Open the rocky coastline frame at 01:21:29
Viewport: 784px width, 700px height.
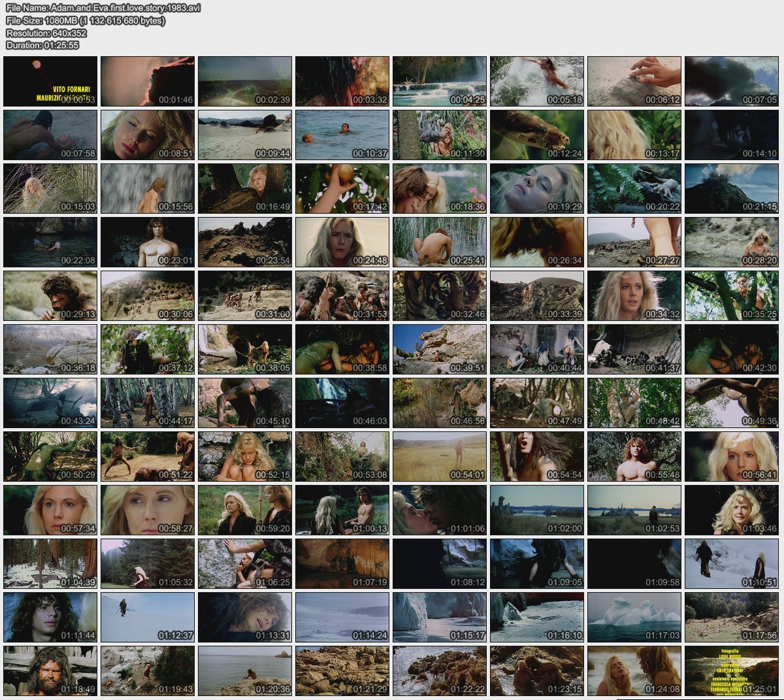click(x=342, y=671)
